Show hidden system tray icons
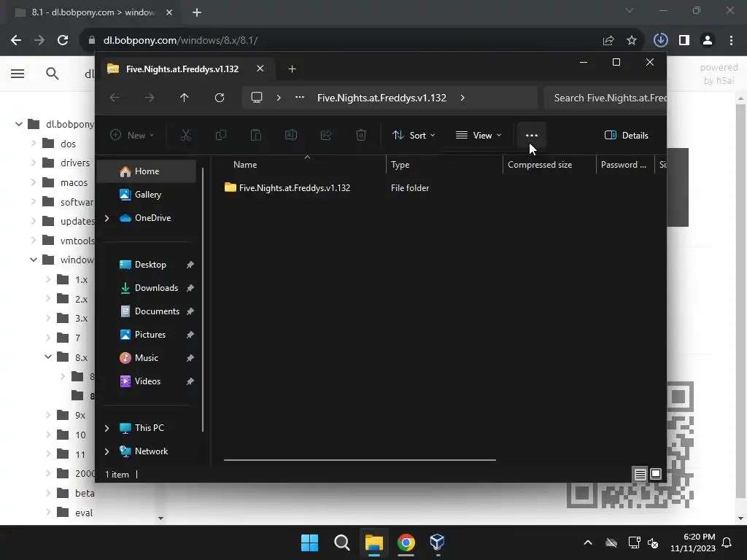747x560 pixels. pos(588,542)
